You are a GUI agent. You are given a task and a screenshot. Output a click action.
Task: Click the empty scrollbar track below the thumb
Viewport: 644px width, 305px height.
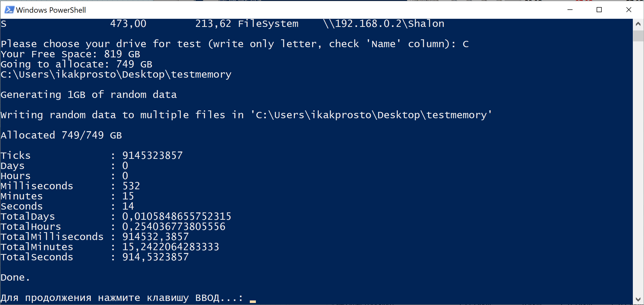[638, 167]
